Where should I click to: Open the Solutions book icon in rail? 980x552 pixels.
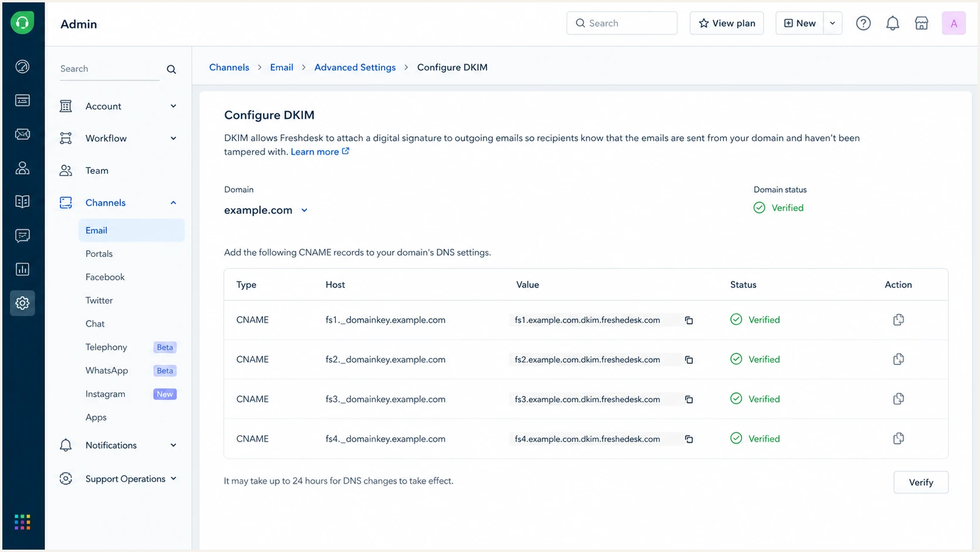(x=22, y=202)
